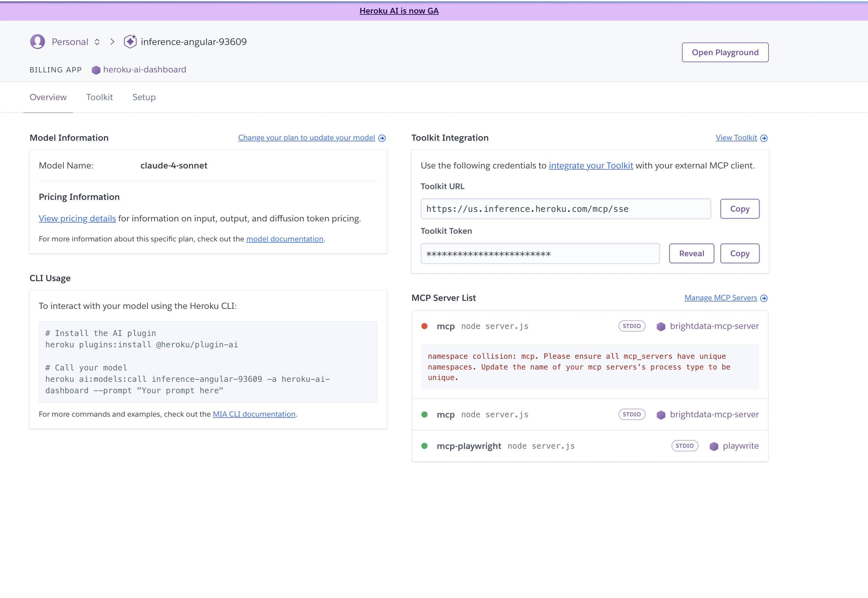
Task: Click the hexagon icon next to playwrite server
Action: [x=713, y=446]
